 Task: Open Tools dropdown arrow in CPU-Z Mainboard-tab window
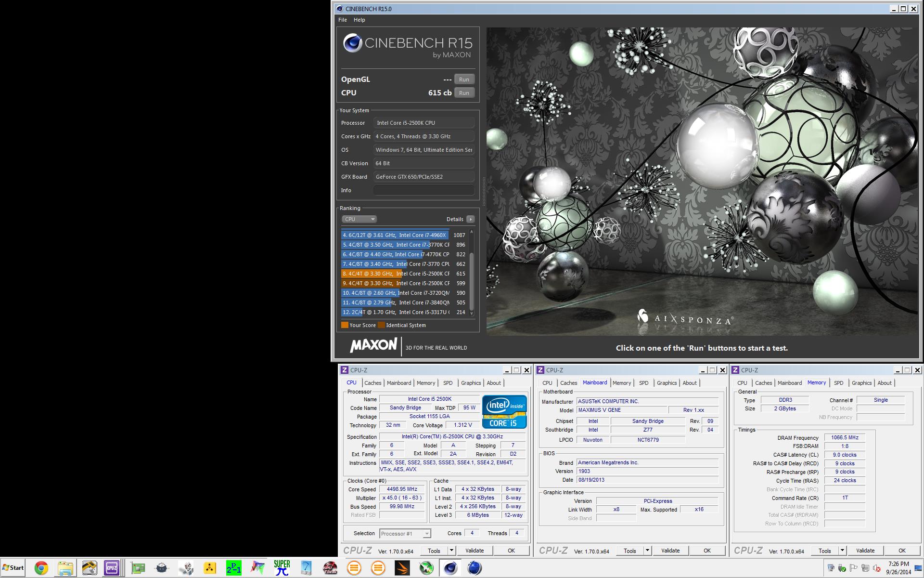click(647, 551)
